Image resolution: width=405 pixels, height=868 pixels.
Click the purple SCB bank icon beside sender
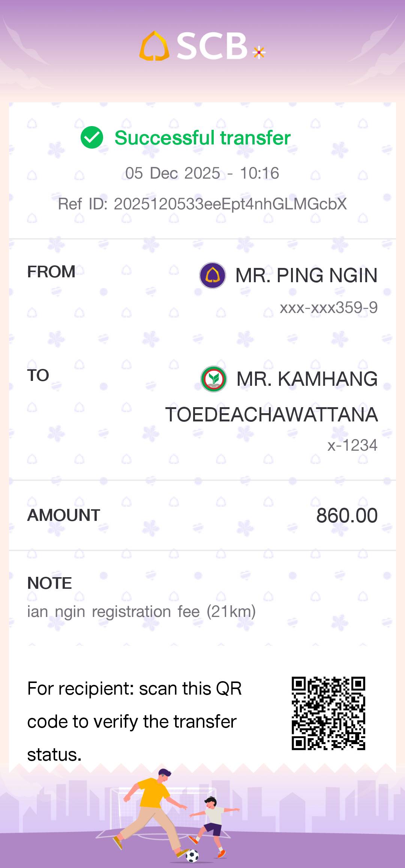click(x=213, y=275)
